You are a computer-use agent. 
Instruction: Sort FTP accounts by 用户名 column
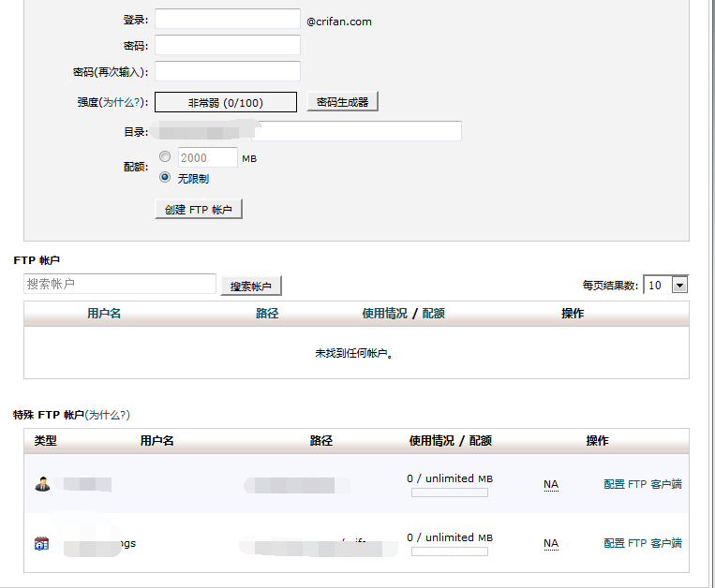click(x=104, y=314)
